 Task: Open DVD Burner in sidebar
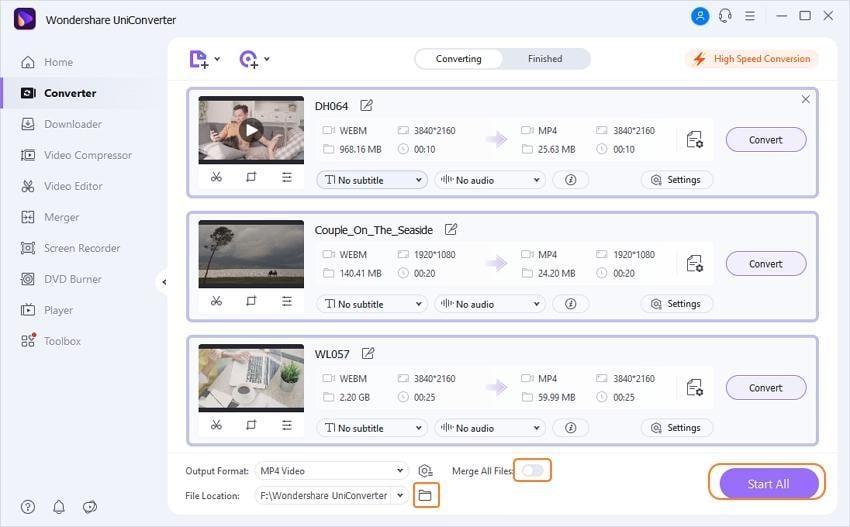[61, 279]
